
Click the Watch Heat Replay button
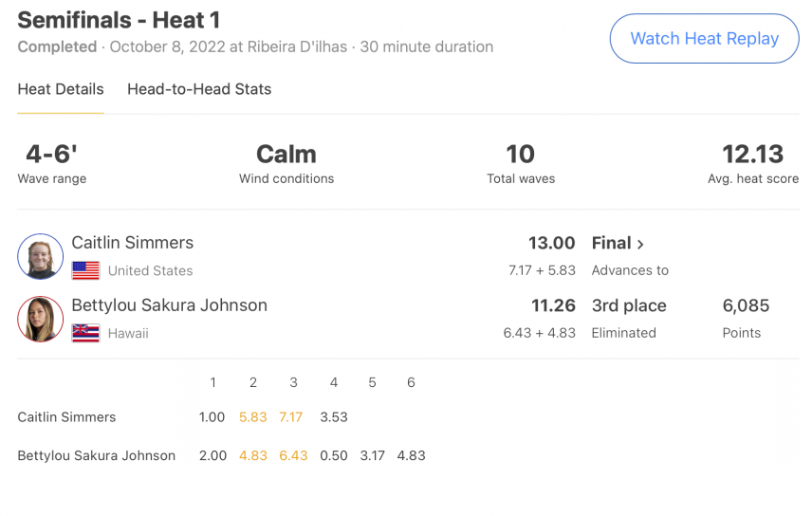click(704, 38)
